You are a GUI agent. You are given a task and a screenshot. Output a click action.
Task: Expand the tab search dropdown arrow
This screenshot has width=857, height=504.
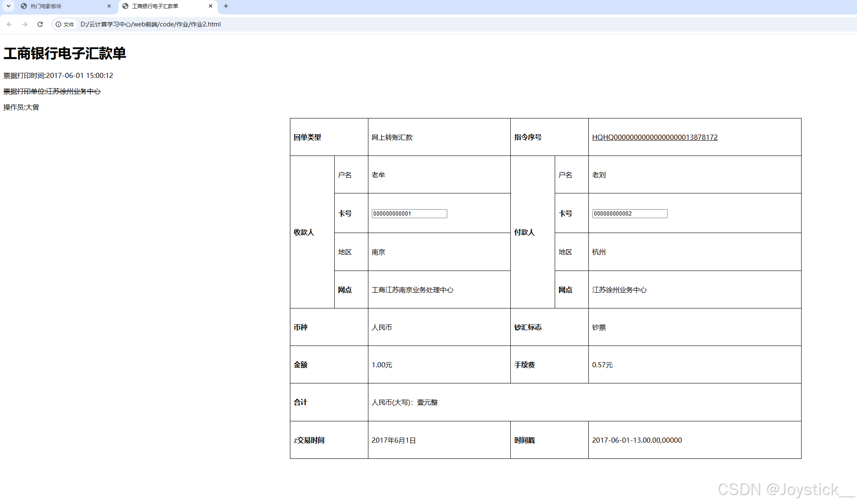pyautogui.click(x=9, y=6)
